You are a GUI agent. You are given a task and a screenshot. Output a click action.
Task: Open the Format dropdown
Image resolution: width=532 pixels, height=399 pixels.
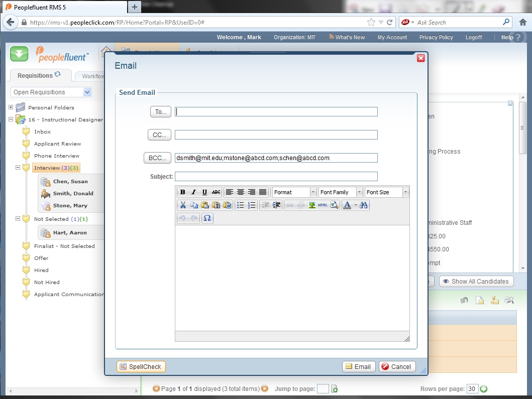coord(294,192)
